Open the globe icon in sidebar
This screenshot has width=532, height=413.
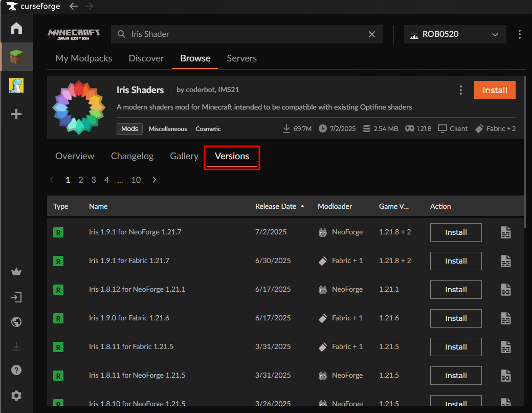click(x=16, y=322)
